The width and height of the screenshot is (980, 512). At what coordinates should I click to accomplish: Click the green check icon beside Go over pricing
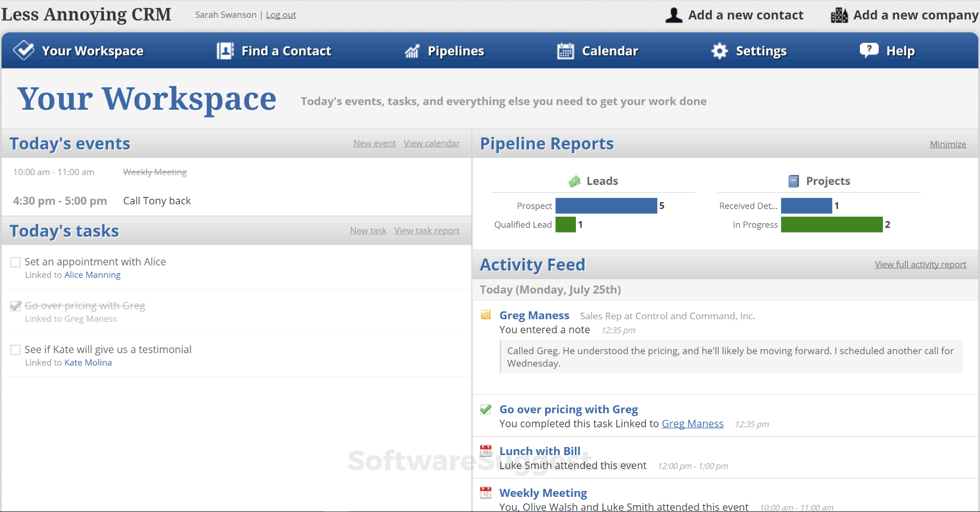point(486,409)
